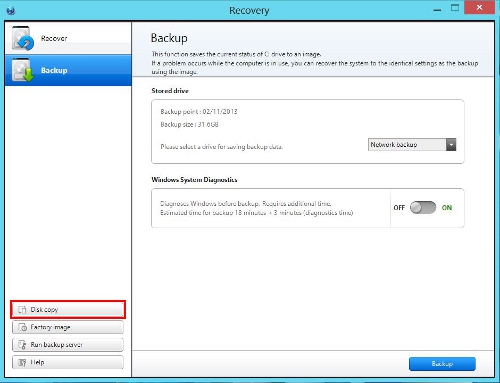
Task: Click the Recover disk icon
Action: (x=22, y=39)
